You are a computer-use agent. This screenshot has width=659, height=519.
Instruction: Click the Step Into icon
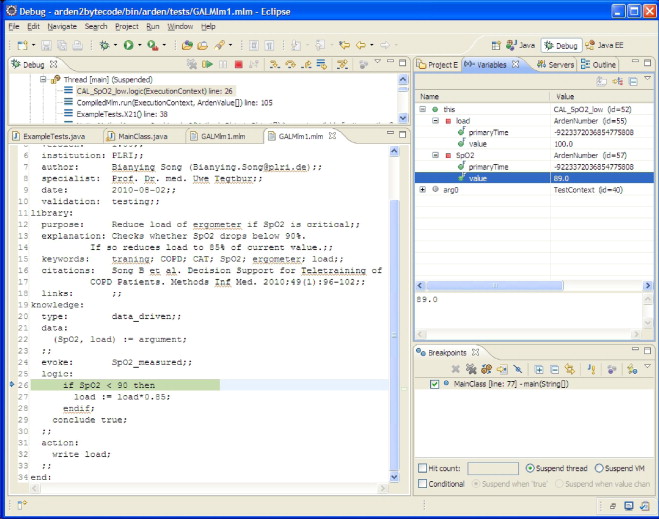coord(274,64)
